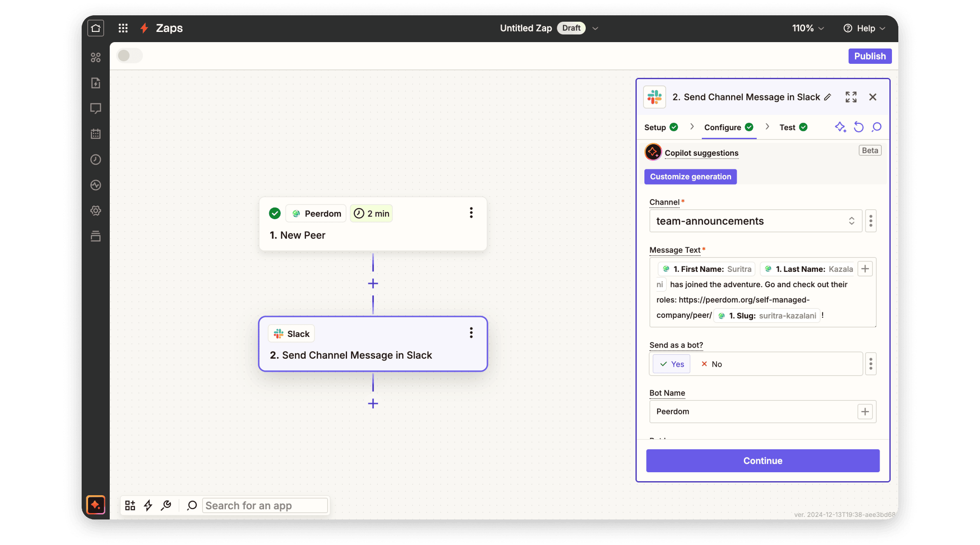980x545 pixels.
Task: Toggle the Zap on/off switch
Action: click(129, 56)
